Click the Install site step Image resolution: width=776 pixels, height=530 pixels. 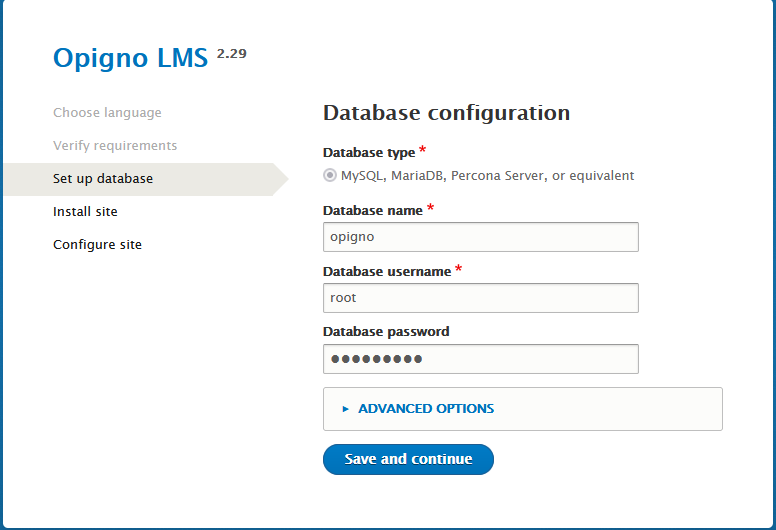pos(85,212)
